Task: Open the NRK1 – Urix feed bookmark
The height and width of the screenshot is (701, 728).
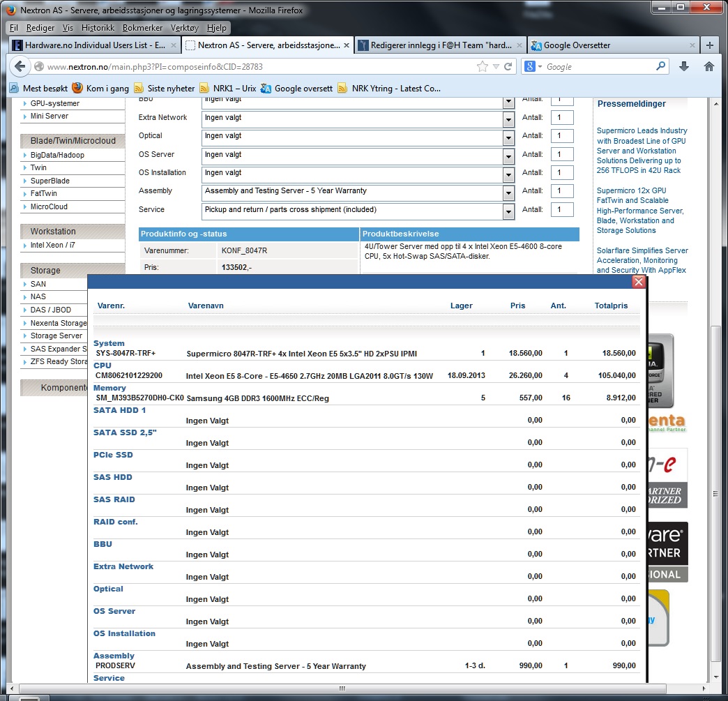Action: (228, 89)
